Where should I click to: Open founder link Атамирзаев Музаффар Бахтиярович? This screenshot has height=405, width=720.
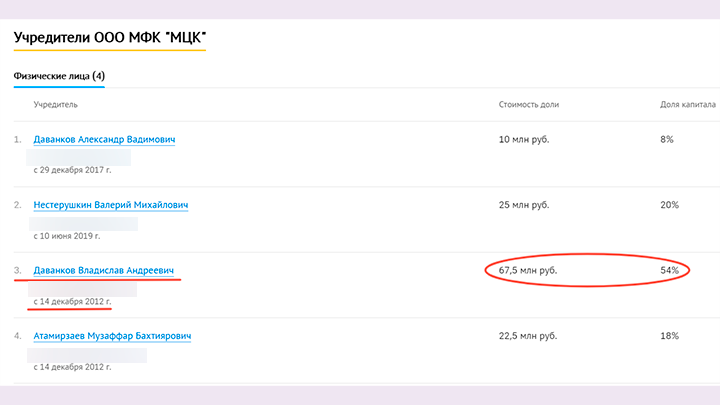(112, 336)
